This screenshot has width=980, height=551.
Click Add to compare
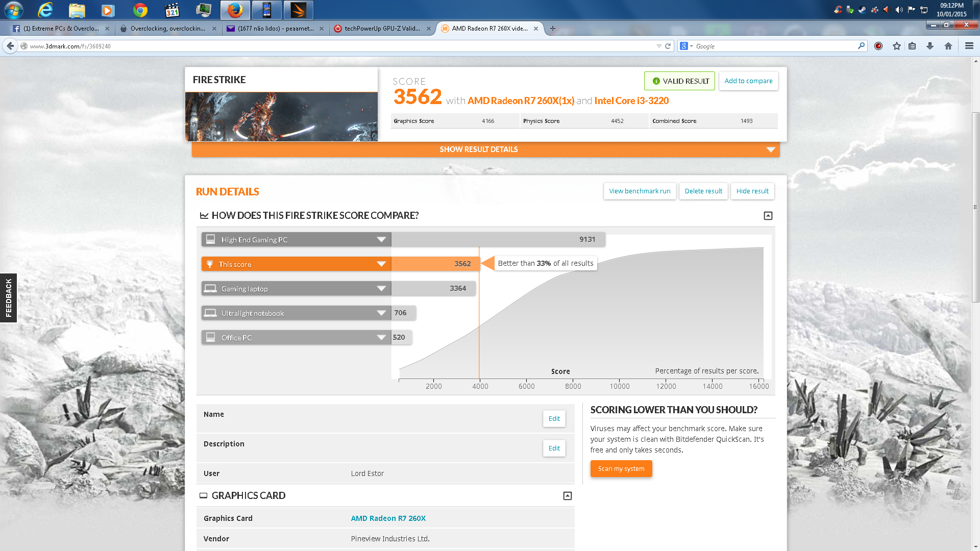pos(748,81)
